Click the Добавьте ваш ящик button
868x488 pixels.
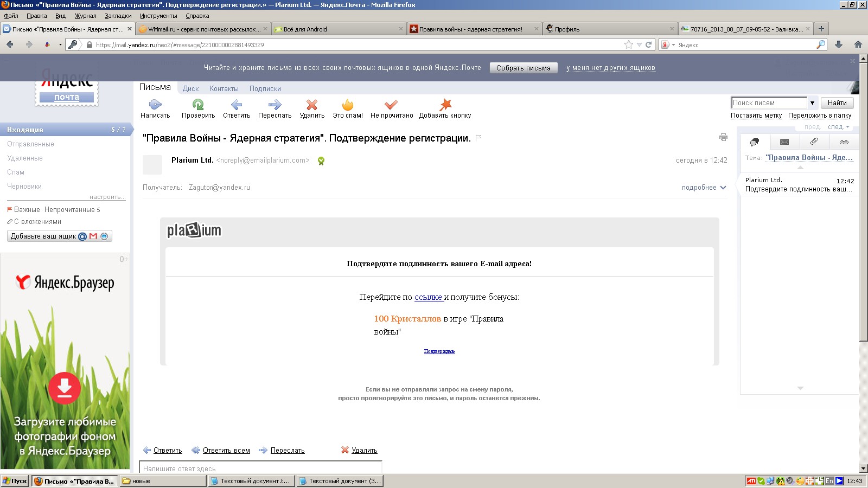pos(60,236)
